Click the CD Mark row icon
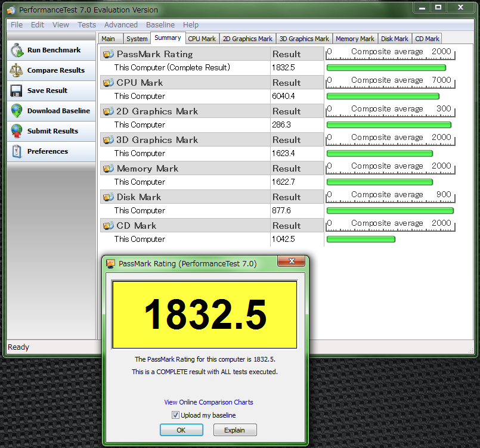480x448 pixels. 108,226
